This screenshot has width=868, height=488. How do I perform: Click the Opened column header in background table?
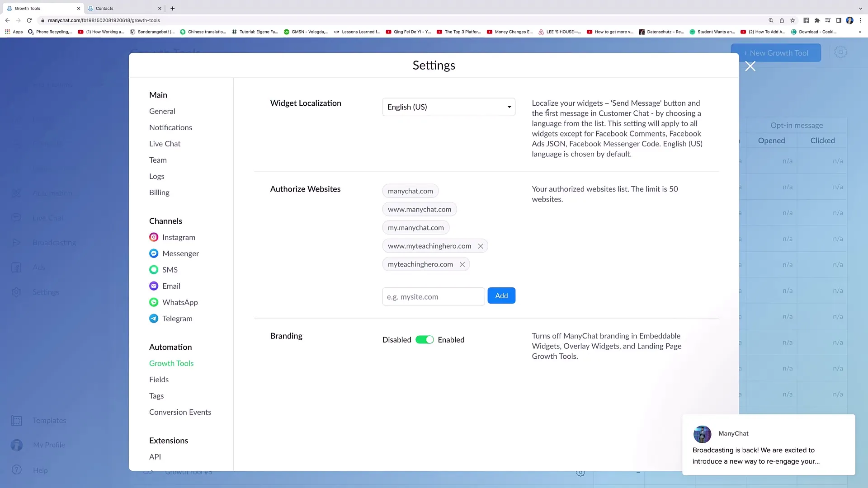coord(771,141)
